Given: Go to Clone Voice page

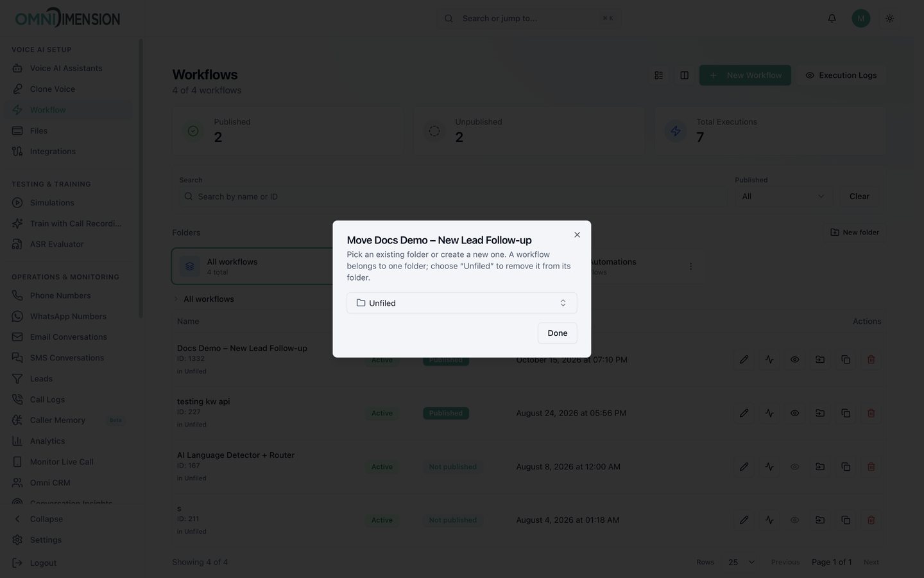Looking at the screenshot, I should [52, 89].
